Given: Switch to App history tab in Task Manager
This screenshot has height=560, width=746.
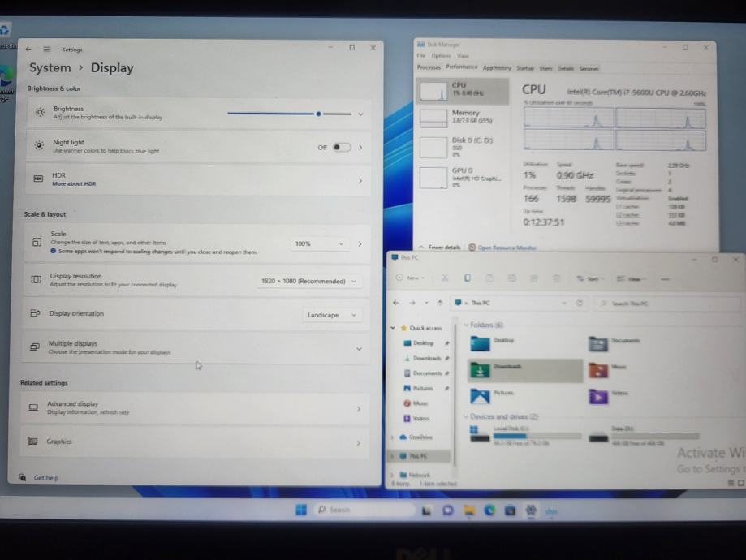Looking at the screenshot, I should 497,68.
